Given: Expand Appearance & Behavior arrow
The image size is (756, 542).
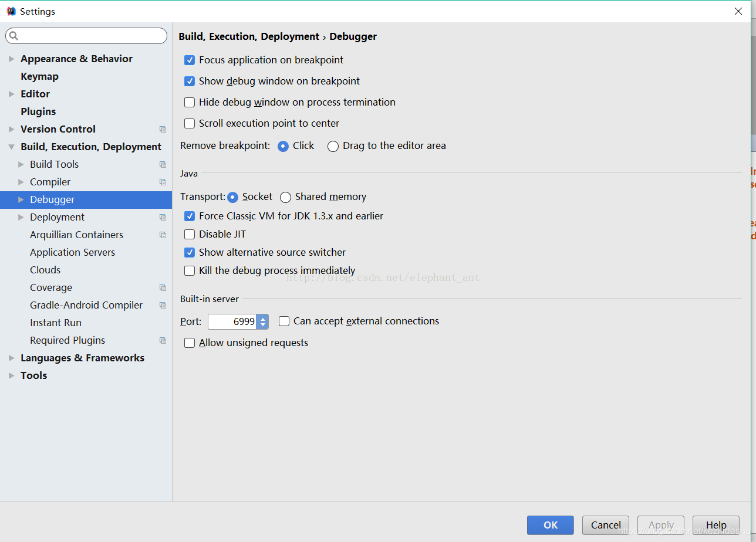Looking at the screenshot, I should click(x=11, y=59).
